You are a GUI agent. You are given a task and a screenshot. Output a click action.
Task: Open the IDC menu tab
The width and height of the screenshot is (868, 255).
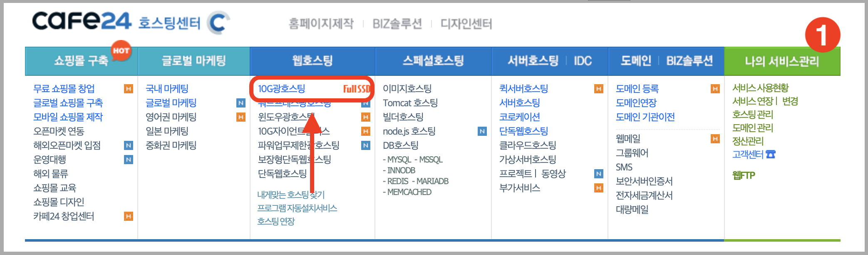[583, 61]
